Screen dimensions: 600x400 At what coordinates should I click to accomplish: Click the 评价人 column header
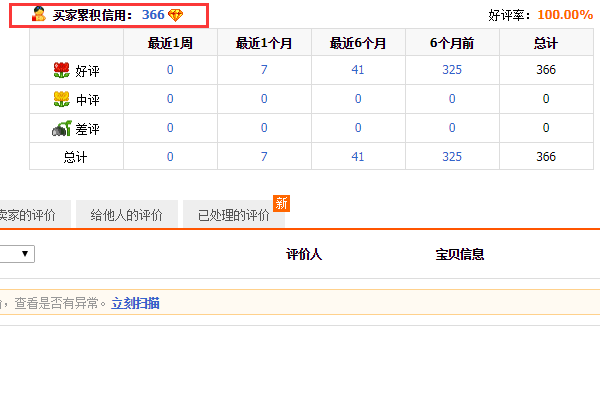click(304, 254)
